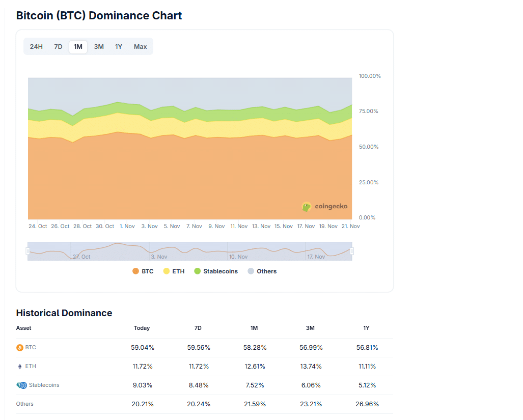Viewport: 523px width, 420px height.
Task: Click the minimap near the 10. Nov mark
Action: click(x=229, y=251)
